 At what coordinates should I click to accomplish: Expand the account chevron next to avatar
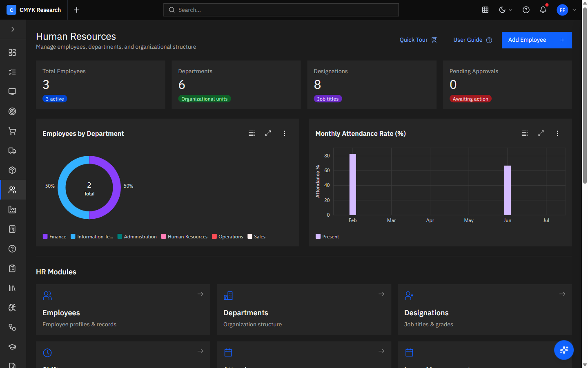pos(574,10)
